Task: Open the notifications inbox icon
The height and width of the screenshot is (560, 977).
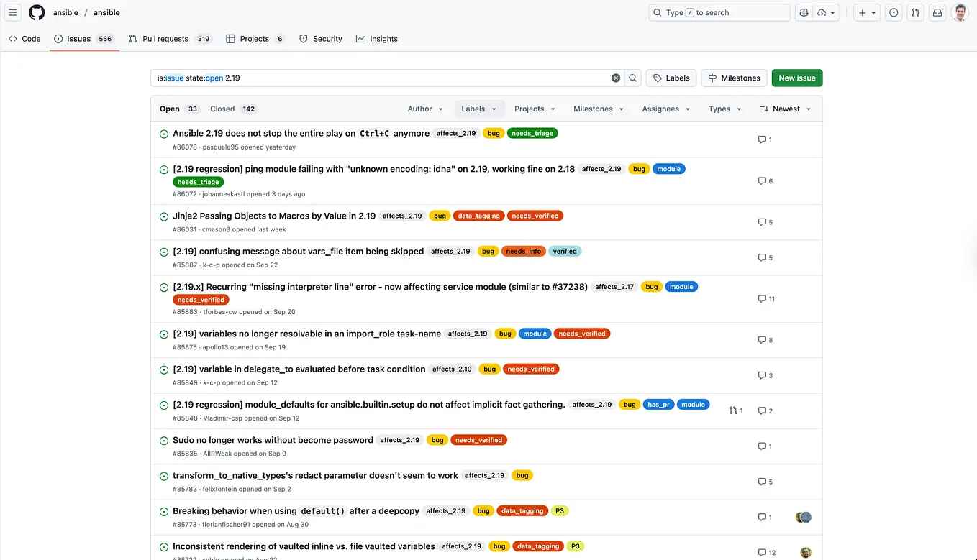Action: 937,12
